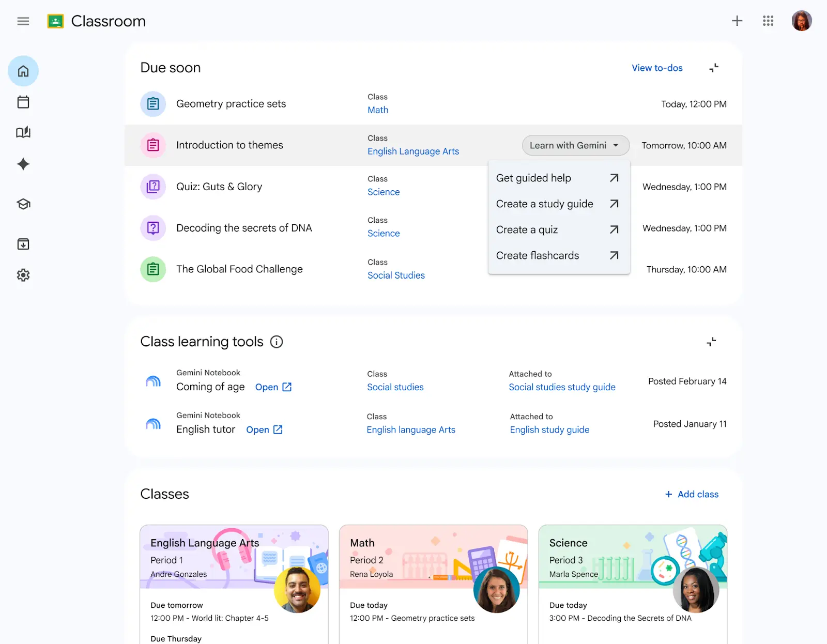Click the Coming of age notebook icon

tap(153, 381)
